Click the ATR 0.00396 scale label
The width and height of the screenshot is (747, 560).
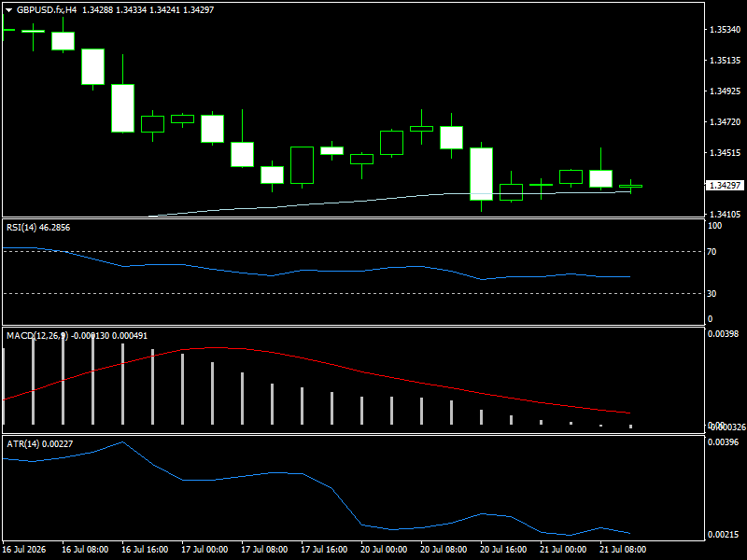(x=723, y=442)
